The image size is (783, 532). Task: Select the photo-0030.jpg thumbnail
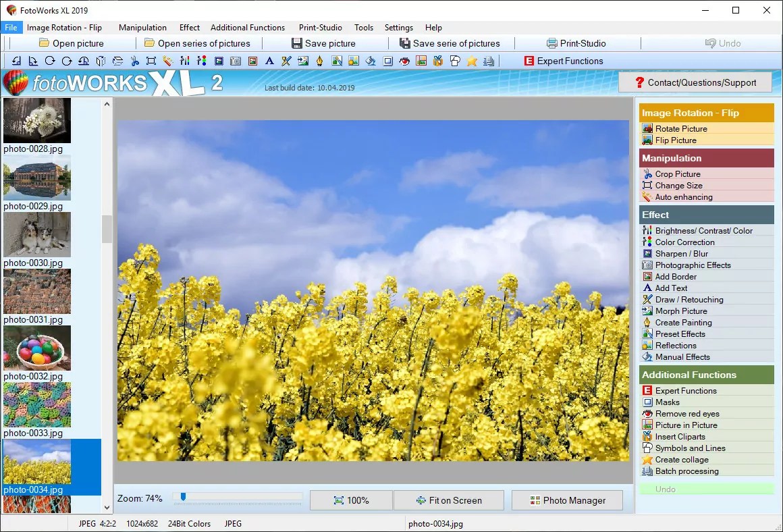(x=36, y=234)
